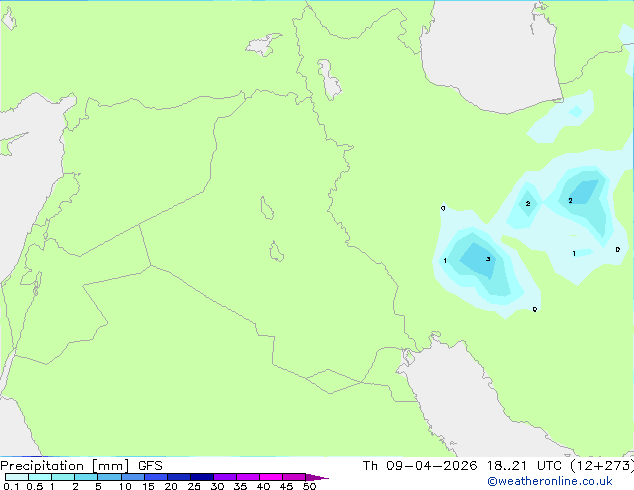Click the '50' legend scale label

pyautogui.click(x=309, y=486)
